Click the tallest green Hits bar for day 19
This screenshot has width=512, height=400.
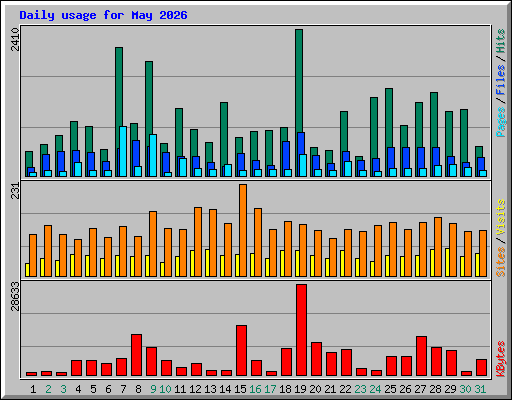point(299,80)
